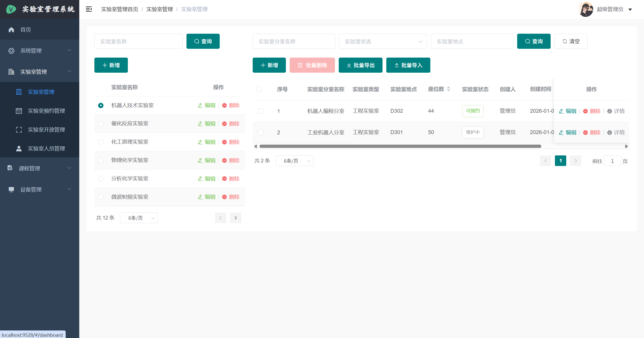This screenshot has width=644, height=338.
Task: Open the 实验室状态 dropdown filter
Action: [x=383, y=41]
